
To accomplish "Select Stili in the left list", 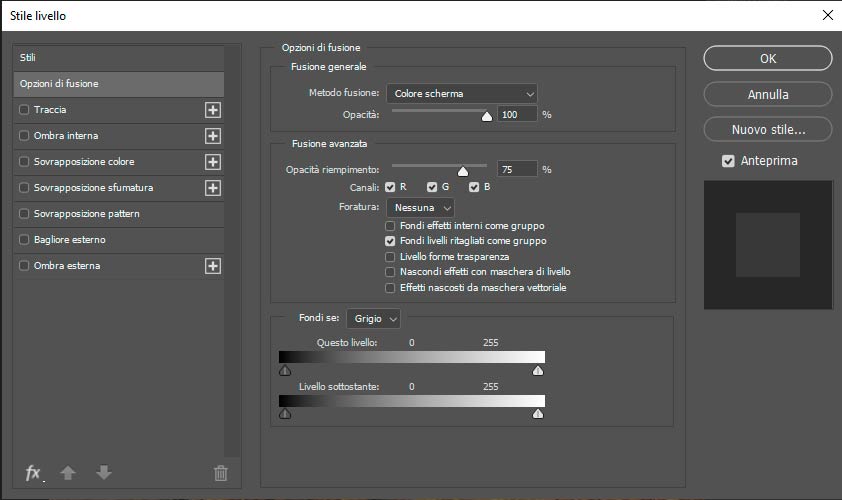I will (118, 57).
